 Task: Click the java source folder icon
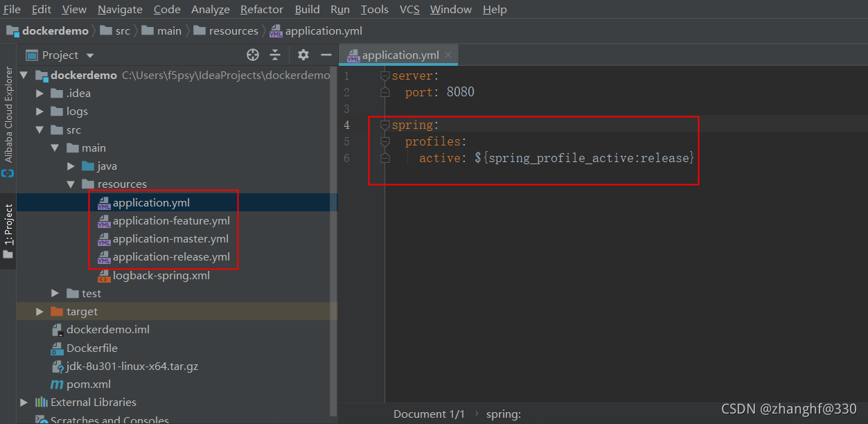pos(87,166)
